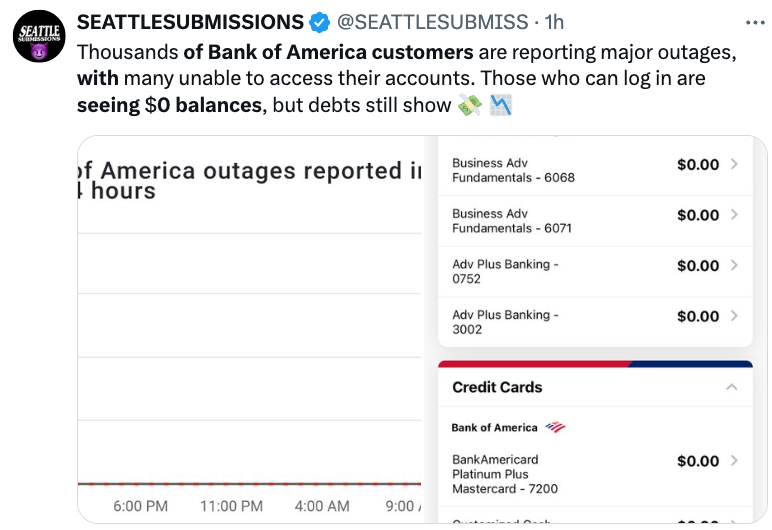Open the outage chart image
The image size is (772, 530).
[250, 330]
